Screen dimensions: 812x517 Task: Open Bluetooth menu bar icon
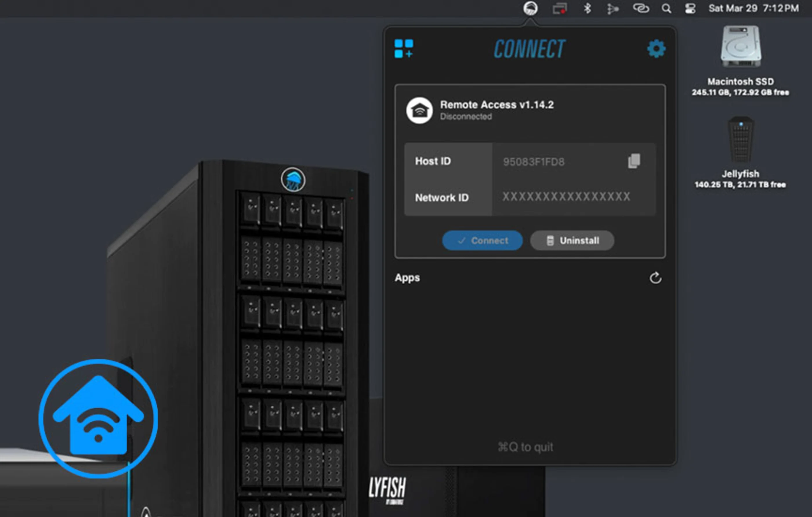[587, 8]
